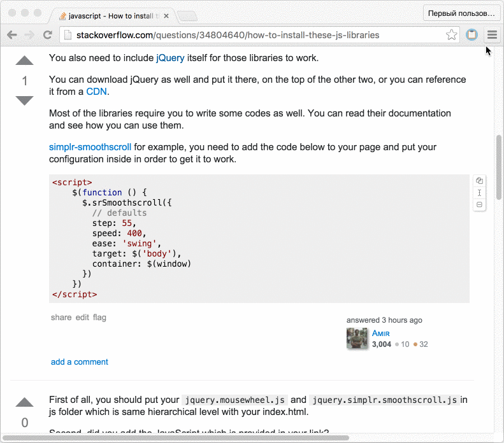This screenshot has height=443, width=504.
Task: Click the jquery.simplr.smoothscroll.js inline code
Action: click(384, 400)
